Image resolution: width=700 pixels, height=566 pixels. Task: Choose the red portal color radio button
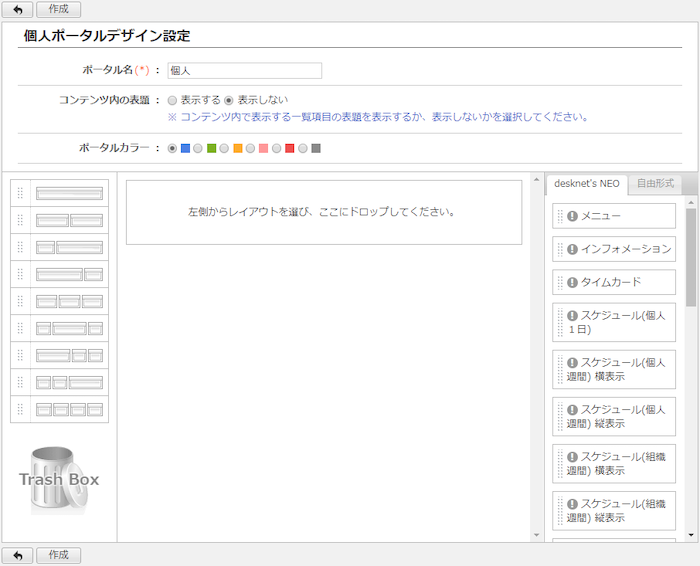click(276, 148)
